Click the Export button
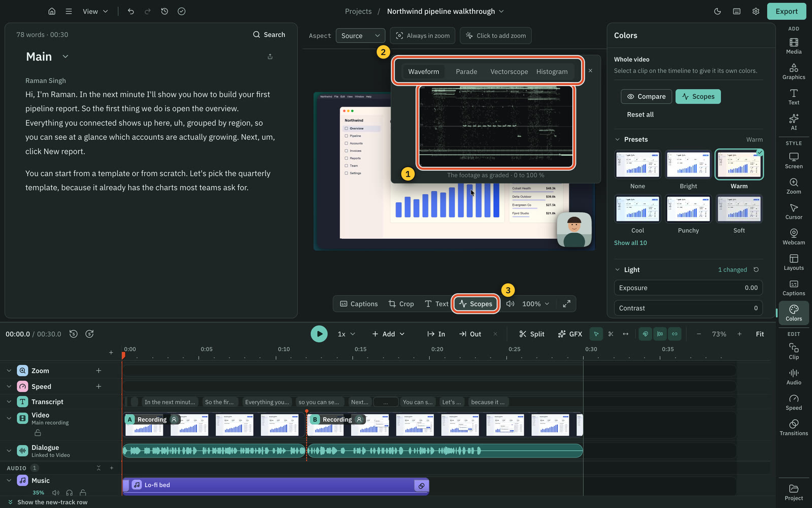812x508 pixels. 787,11
